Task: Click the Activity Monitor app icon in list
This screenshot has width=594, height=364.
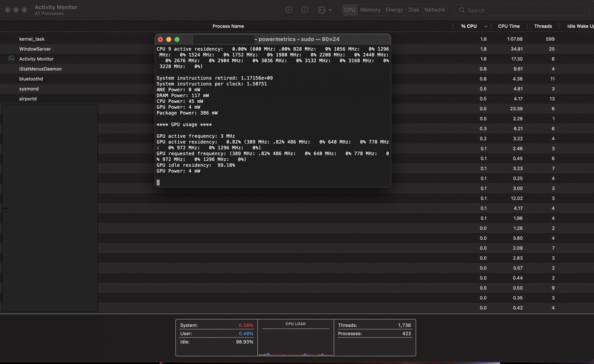Action: pos(11,59)
